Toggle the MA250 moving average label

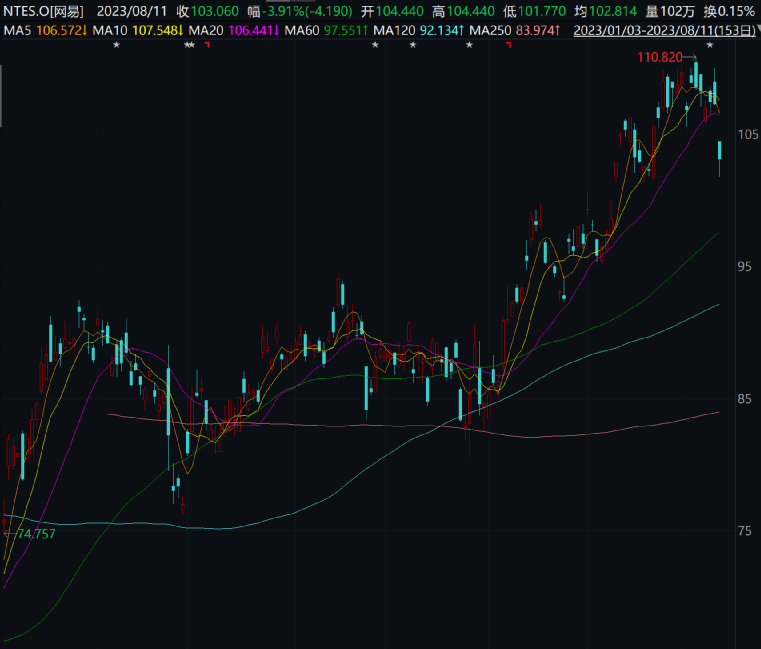click(512, 31)
